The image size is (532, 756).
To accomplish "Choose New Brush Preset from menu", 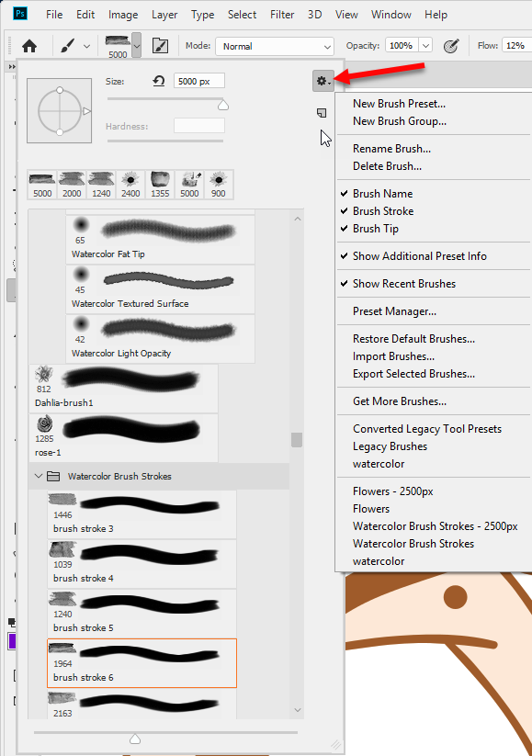I will [400, 104].
